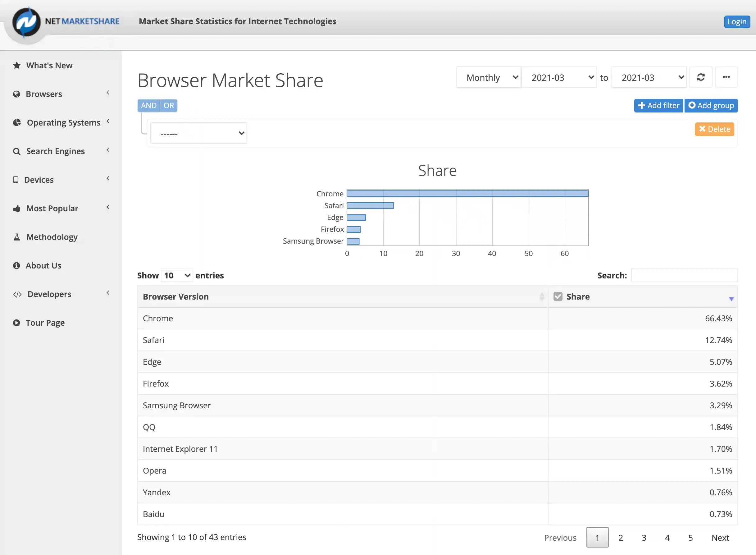This screenshot has width=756, height=555.
Task: Click the Share column sort arrow
Action: (731, 299)
